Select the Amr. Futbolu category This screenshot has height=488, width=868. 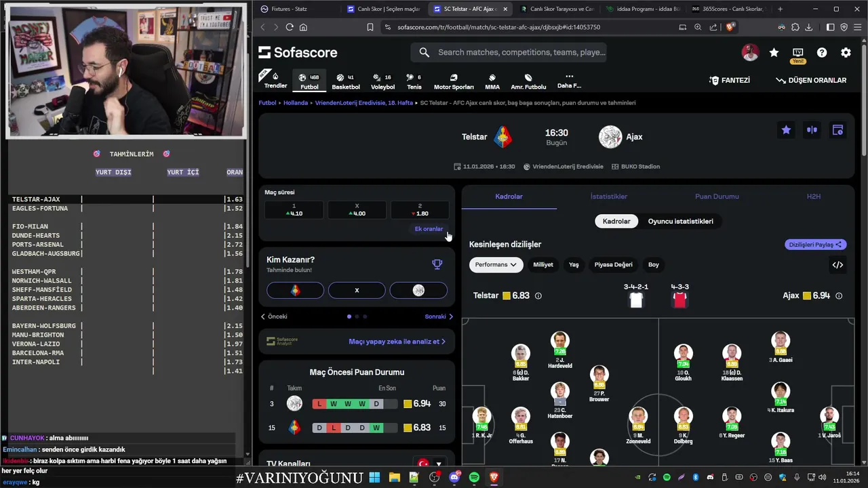click(528, 81)
